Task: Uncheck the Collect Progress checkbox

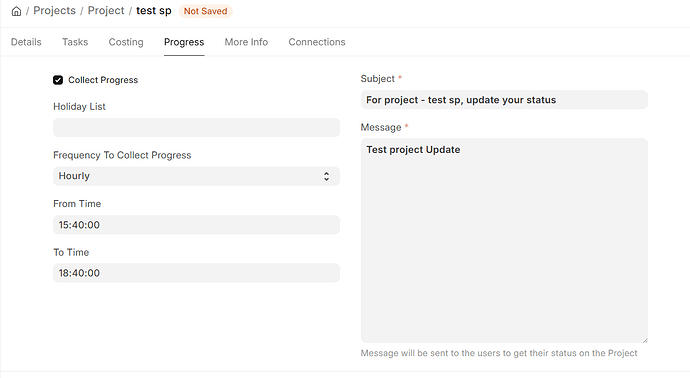Action: 58,80
